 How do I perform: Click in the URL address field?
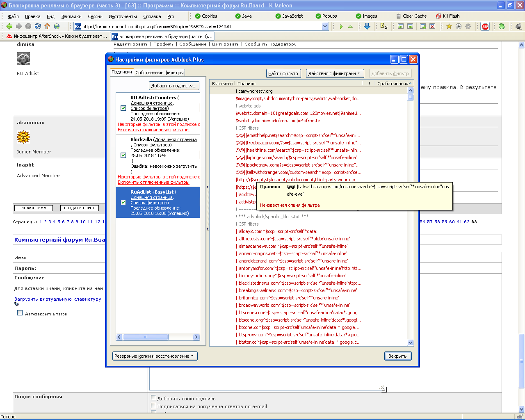click(x=202, y=26)
